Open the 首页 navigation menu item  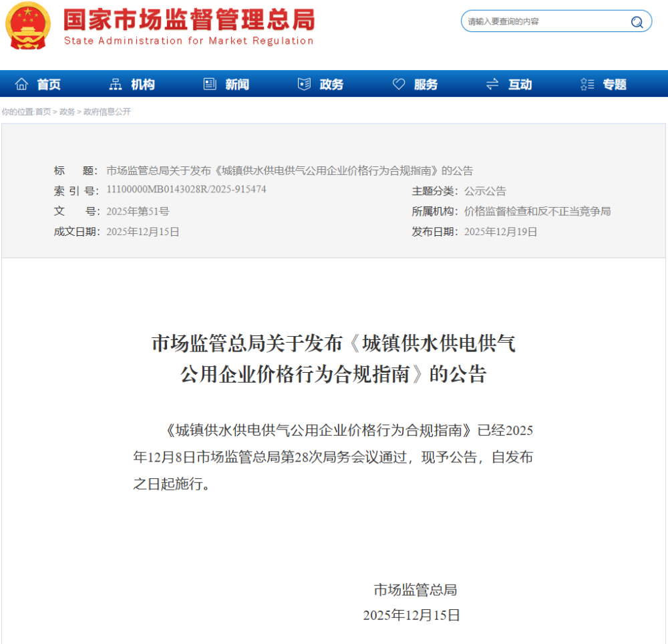click(49, 84)
